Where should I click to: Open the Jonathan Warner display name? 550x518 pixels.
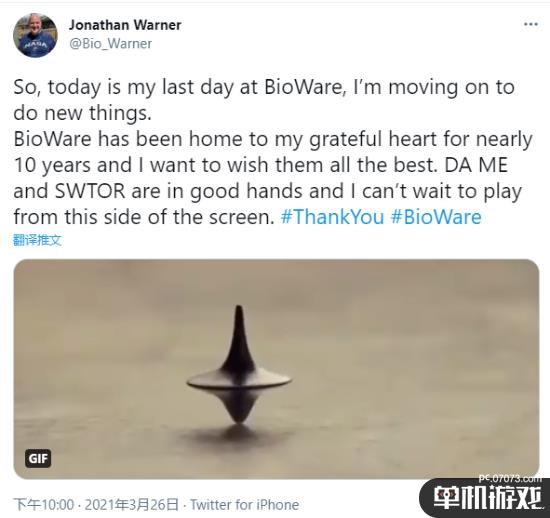(x=125, y=25)
